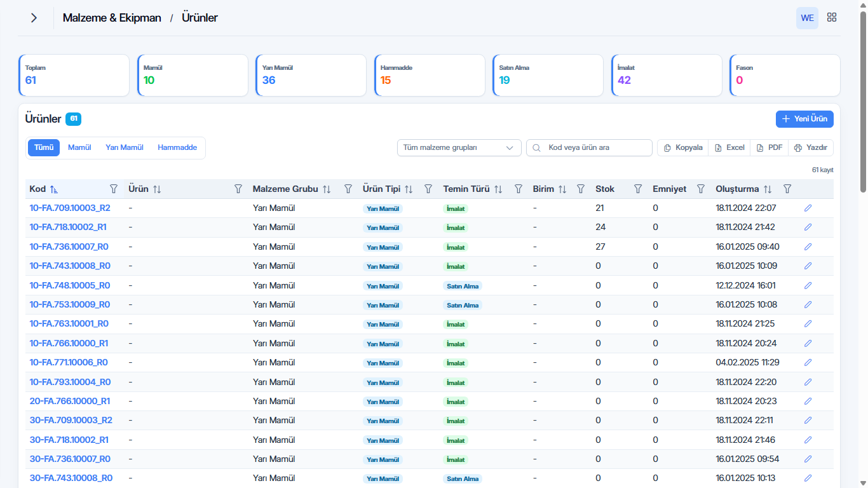Sort the Ürün Tipi column
Screen dimensions: 868x488
(409, 189)
